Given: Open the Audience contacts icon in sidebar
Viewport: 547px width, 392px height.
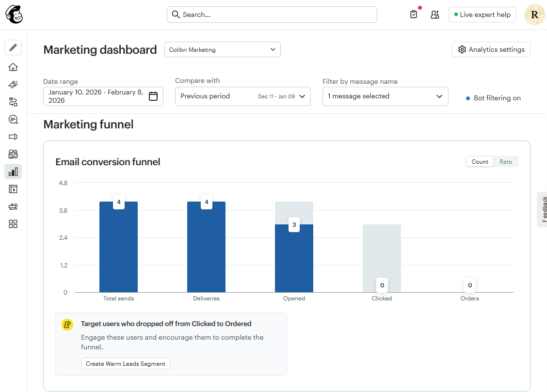Looking at the screenshot, I should (x=13, y=154).
